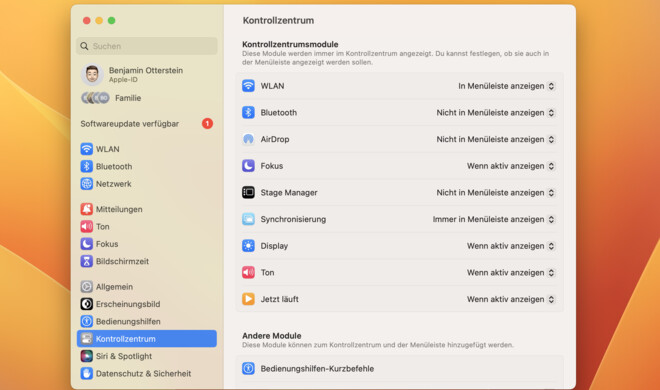Click the Fokus module icon in main panel
Screen dimensions: 660x390
pyautogui.click(x=248, y=166)
